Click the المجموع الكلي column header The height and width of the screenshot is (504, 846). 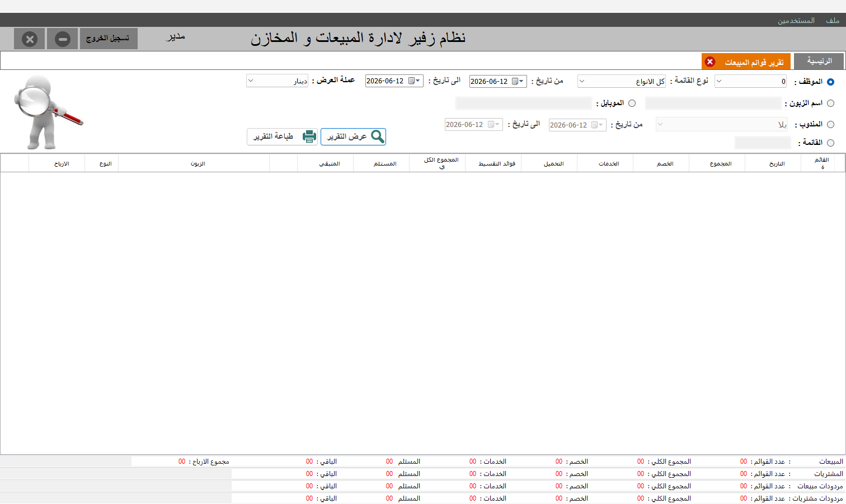tap(437, 163)
